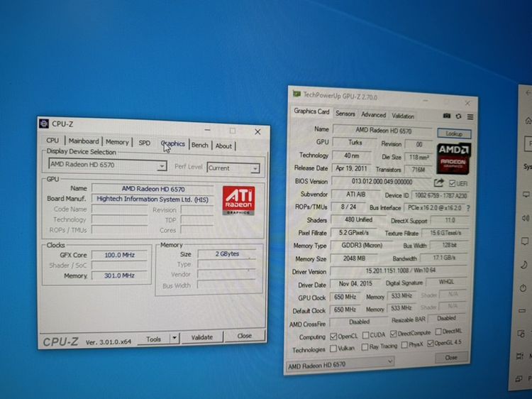
Task: Open Tablet settings icon in Settings sidebar
Action: tap(521, 334)
